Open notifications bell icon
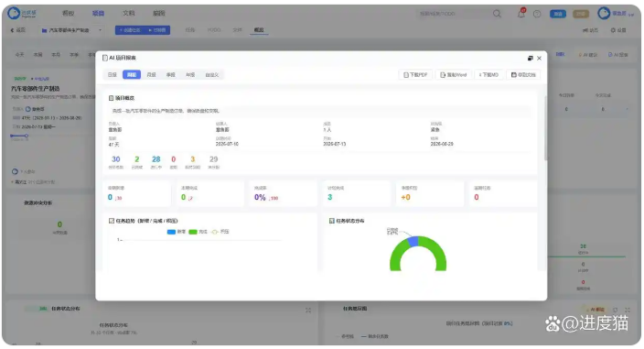The image size is (644, 349). (x=521, y=14)
